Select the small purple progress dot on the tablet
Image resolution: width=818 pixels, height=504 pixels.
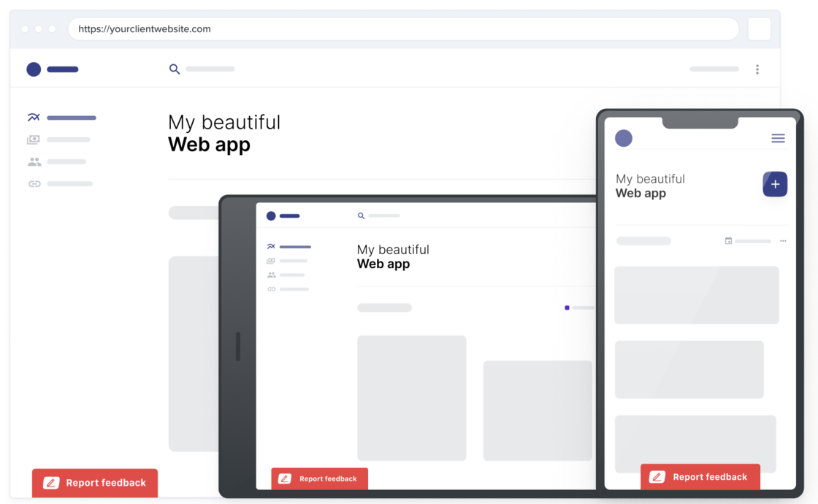click(x=567, y=308)
